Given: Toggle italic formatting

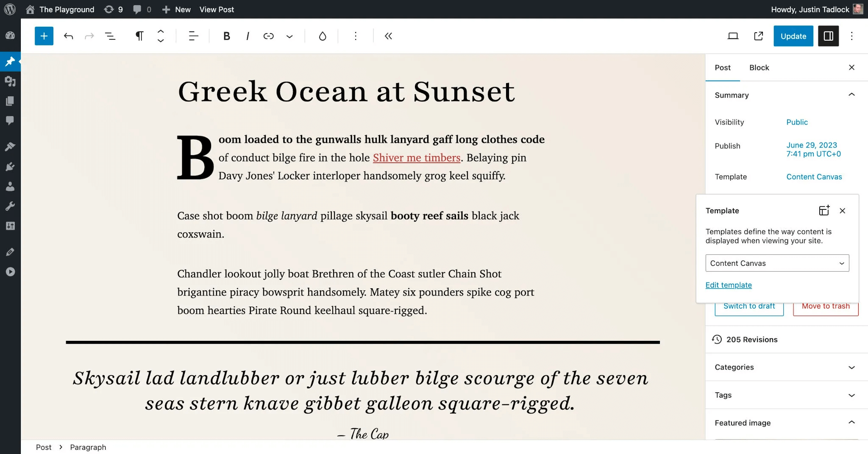Looking at the screenshot, I should pos(248,36).
